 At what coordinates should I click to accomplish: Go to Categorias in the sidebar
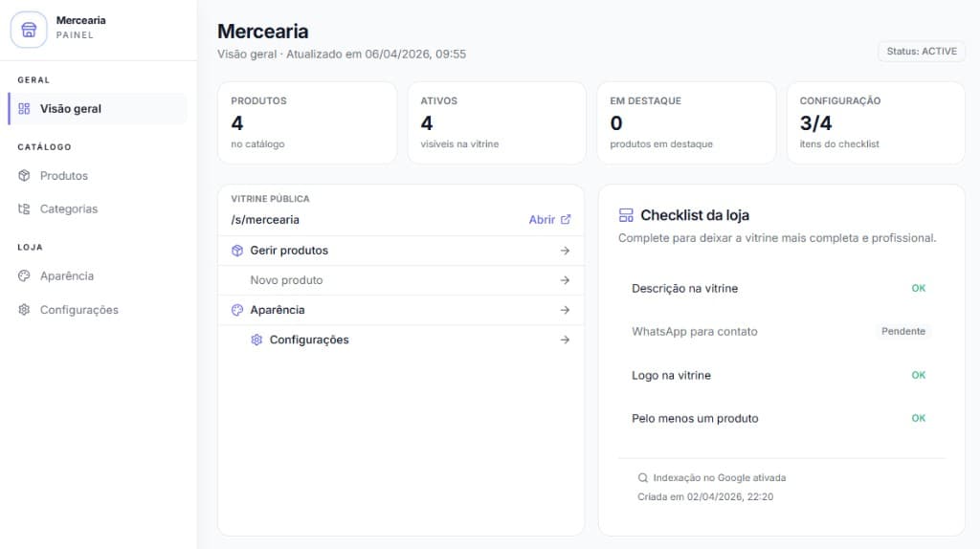(x=68, y=209)
